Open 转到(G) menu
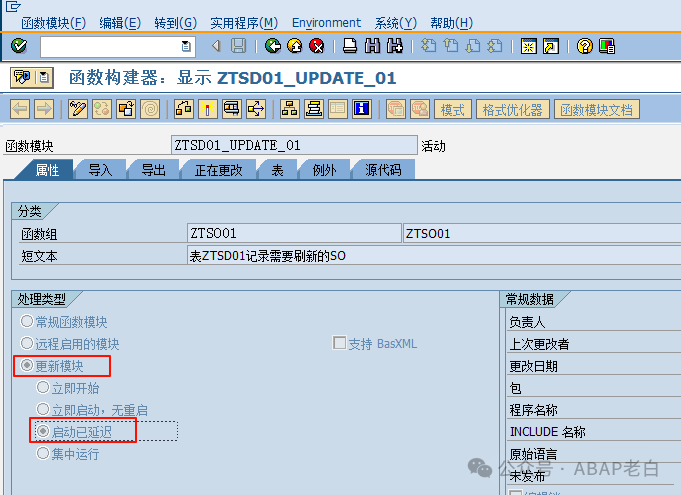Screen dimensions: 681x495 coord(175,23)
